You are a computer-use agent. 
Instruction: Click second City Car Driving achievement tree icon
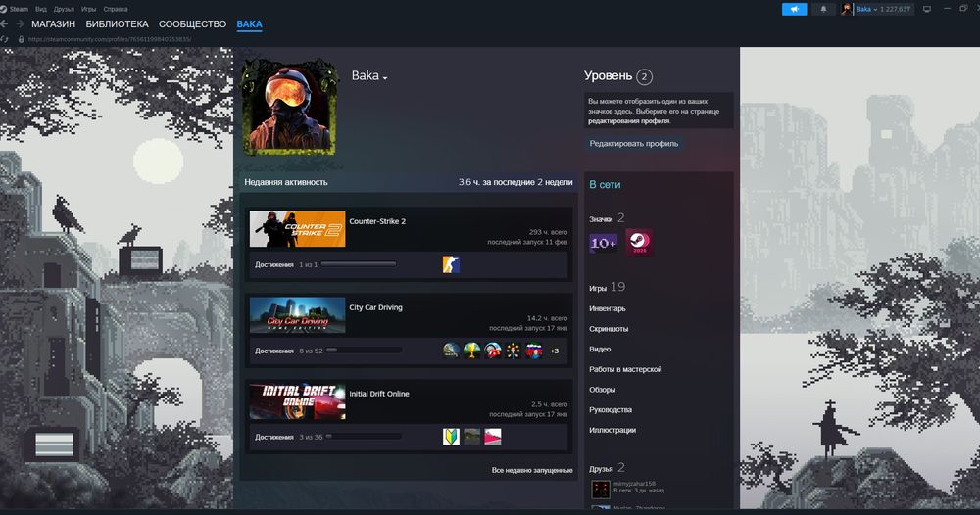472,351
